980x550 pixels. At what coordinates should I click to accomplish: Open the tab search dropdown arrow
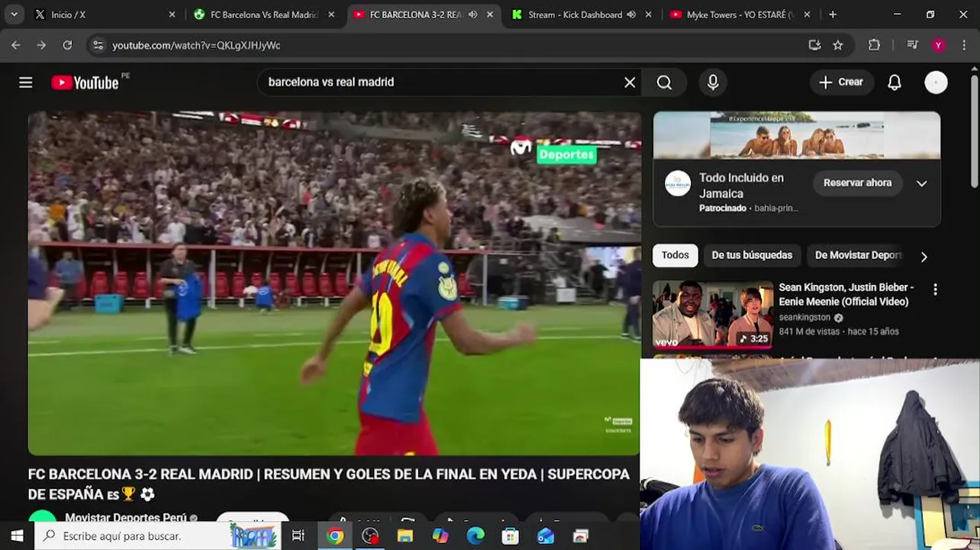pos(14,15)
